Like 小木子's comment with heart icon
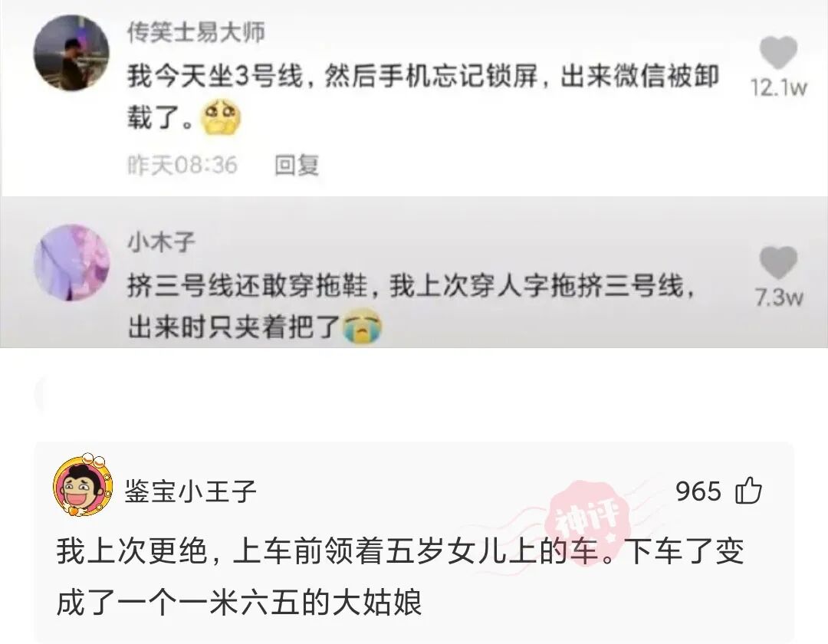 (778, 262)
